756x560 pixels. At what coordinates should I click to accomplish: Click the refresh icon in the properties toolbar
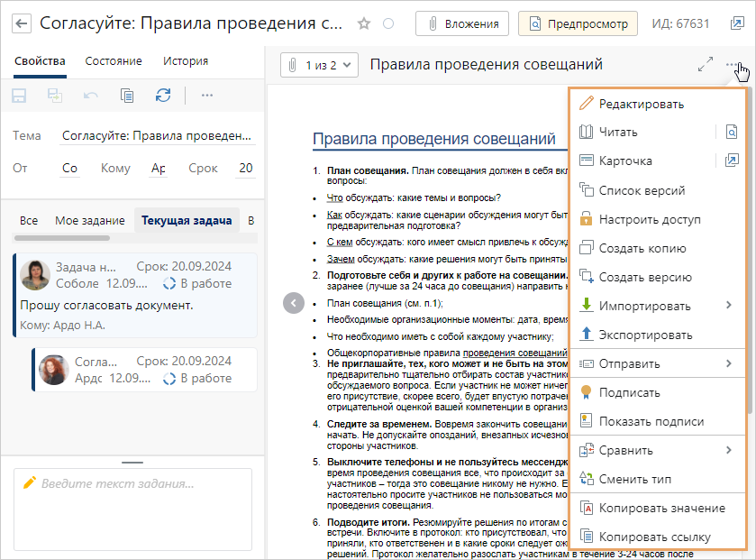(x=163, y=95)
